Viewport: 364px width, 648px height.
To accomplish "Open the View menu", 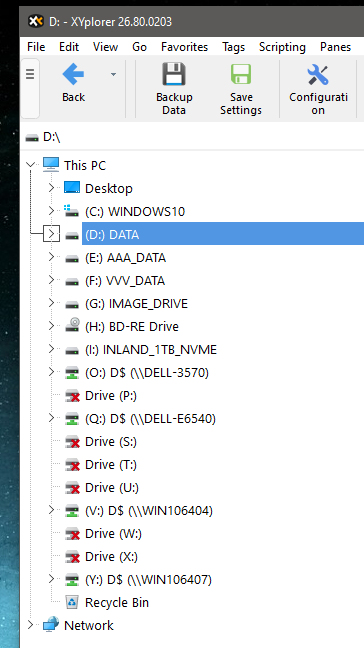I will tap(105, 47).
